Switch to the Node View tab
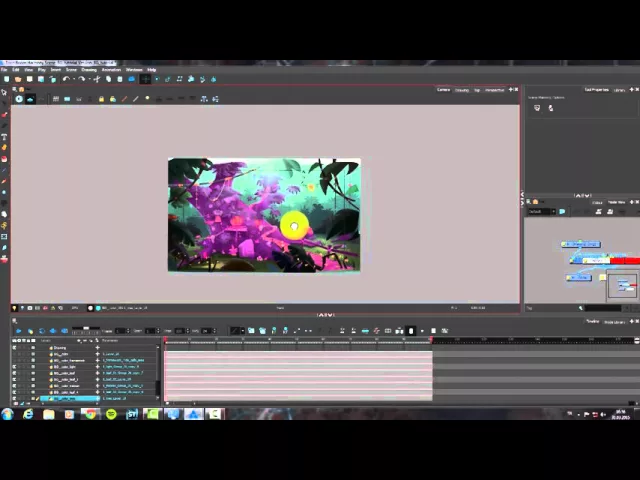 click(x=616, y=202)
